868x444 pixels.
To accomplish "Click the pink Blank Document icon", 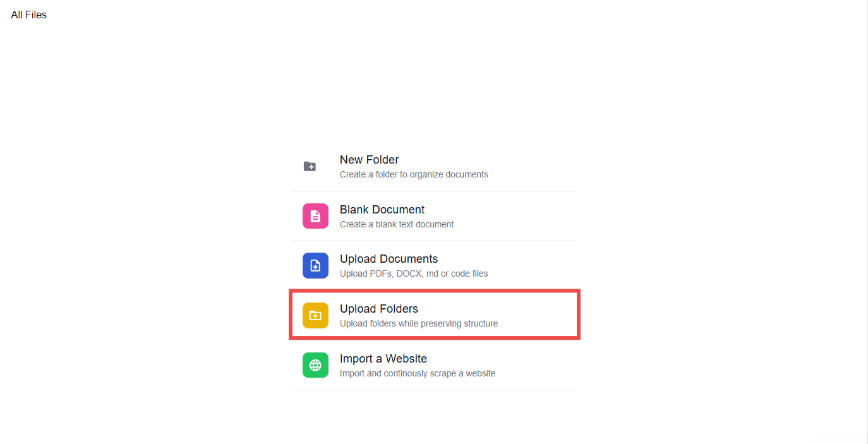I will pyautogui.click(x=315, y=216).
